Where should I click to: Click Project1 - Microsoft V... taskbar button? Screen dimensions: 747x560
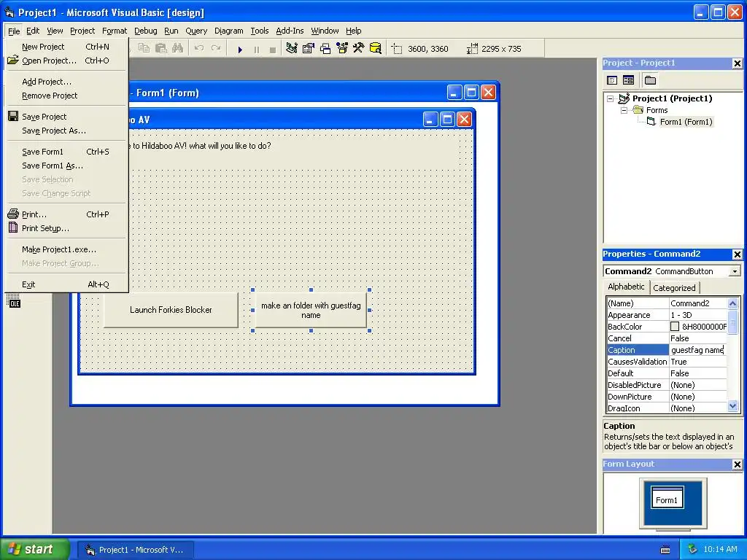click(135, 550)
